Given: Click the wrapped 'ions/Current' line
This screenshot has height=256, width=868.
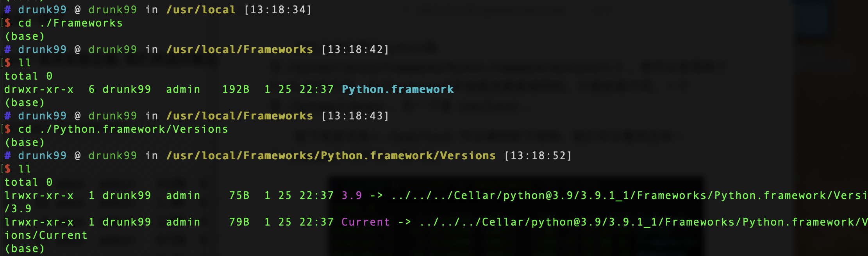Looking at the screenshot, I should click(x=46, y=235).
